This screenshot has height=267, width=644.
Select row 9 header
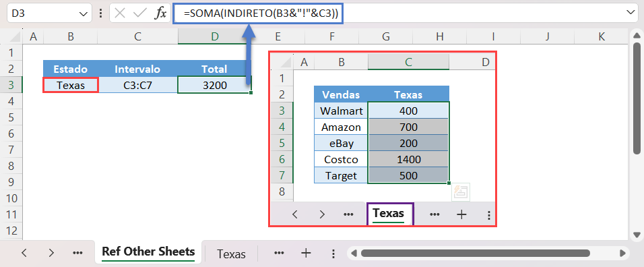pos(11,182)
